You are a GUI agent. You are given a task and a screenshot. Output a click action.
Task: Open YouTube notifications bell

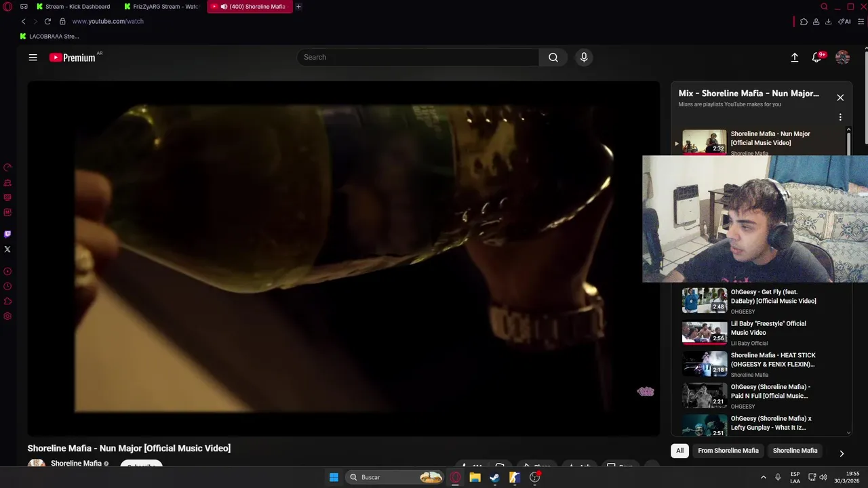(x=816, y=58)
